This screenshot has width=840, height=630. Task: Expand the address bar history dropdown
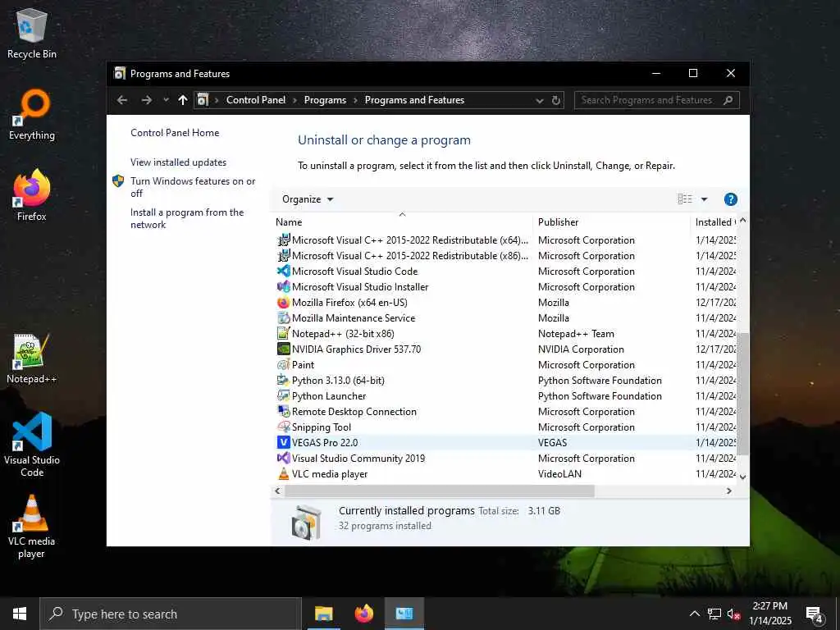point(540,100)
